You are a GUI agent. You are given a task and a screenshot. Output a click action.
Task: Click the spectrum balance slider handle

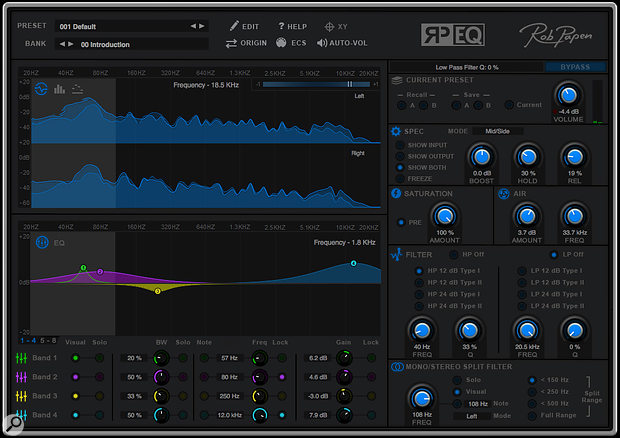coord(350,84)
